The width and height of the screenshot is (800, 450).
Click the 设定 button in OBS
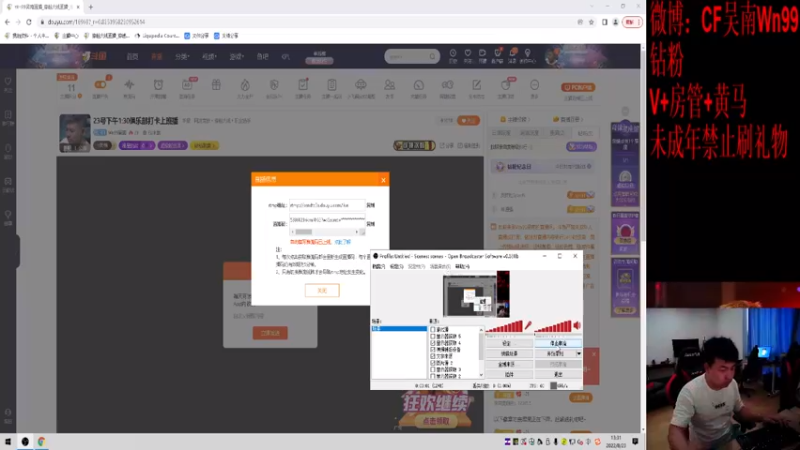[x=509, y=343]
